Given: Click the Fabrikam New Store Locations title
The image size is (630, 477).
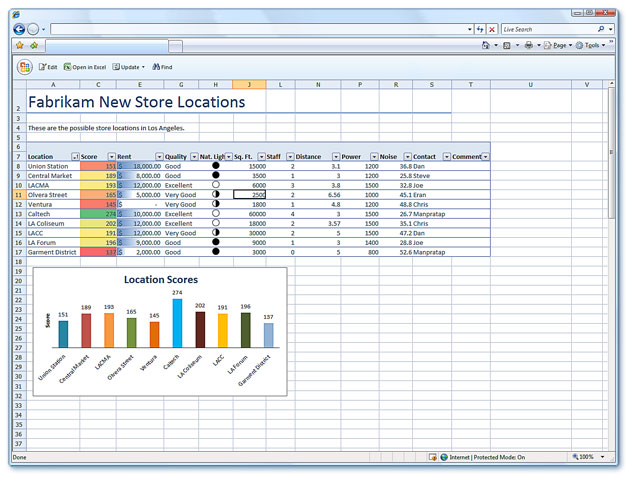Looking at the screenshot, I should [137, 102].
